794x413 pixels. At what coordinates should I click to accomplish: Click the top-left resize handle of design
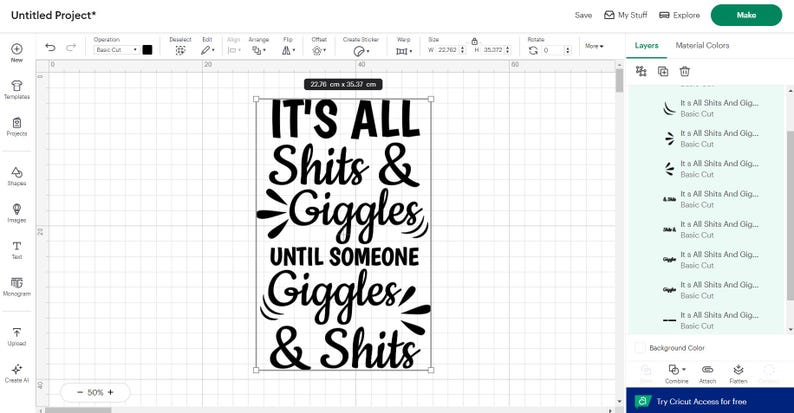[x=256, y=99]
